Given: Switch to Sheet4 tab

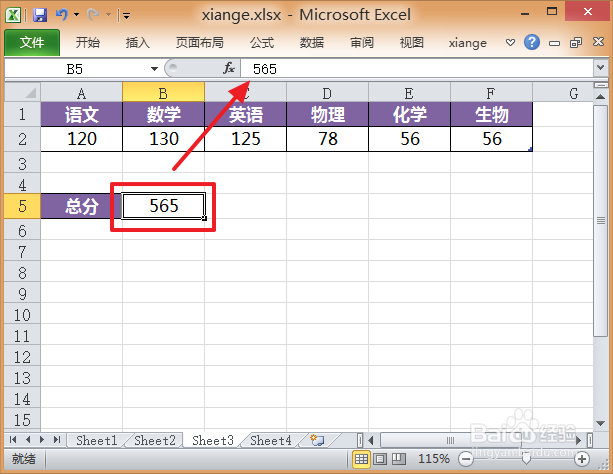Looking at the screenshot, I should tap(271, 440).
